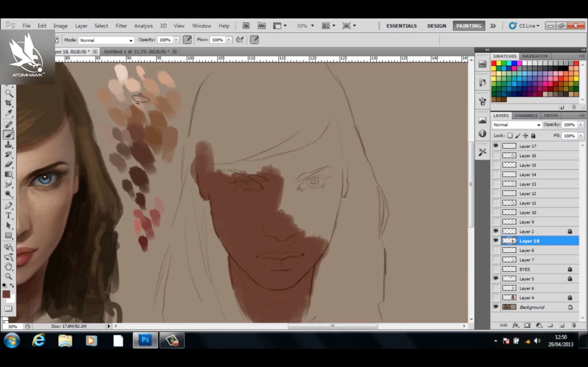The width and height of the screenshot is (588, 367).
Task: Show Layer 16 by toggling its eye box
Action: (x=496, y=155)
